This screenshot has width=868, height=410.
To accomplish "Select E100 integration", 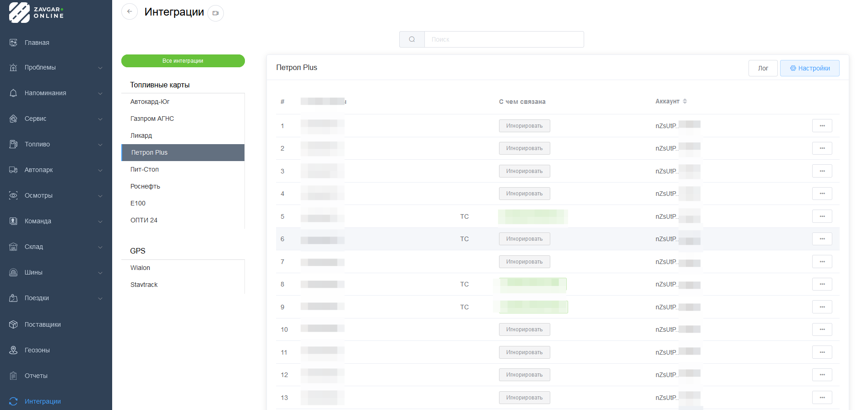I will [x=183, y=203].
